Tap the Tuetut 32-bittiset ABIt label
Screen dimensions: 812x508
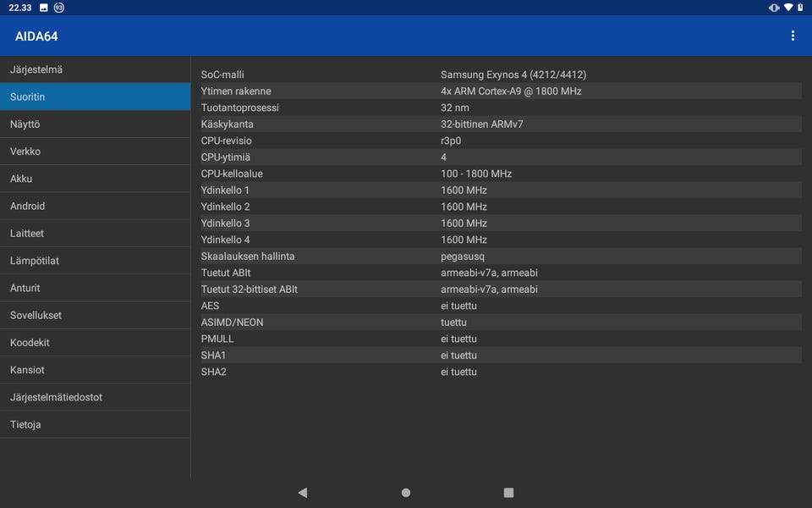tap(249, 290)
